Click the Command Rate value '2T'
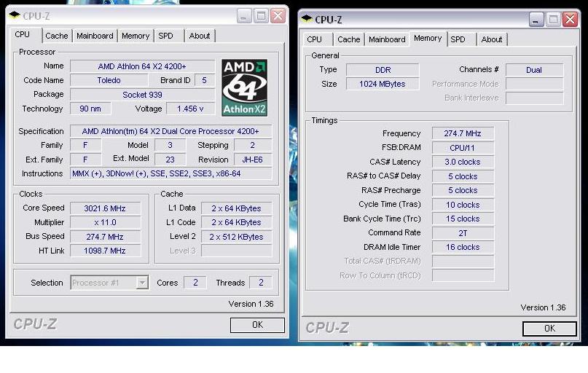Image resolution: width=588 pixels, height=373 pixels. pos(463,233)
